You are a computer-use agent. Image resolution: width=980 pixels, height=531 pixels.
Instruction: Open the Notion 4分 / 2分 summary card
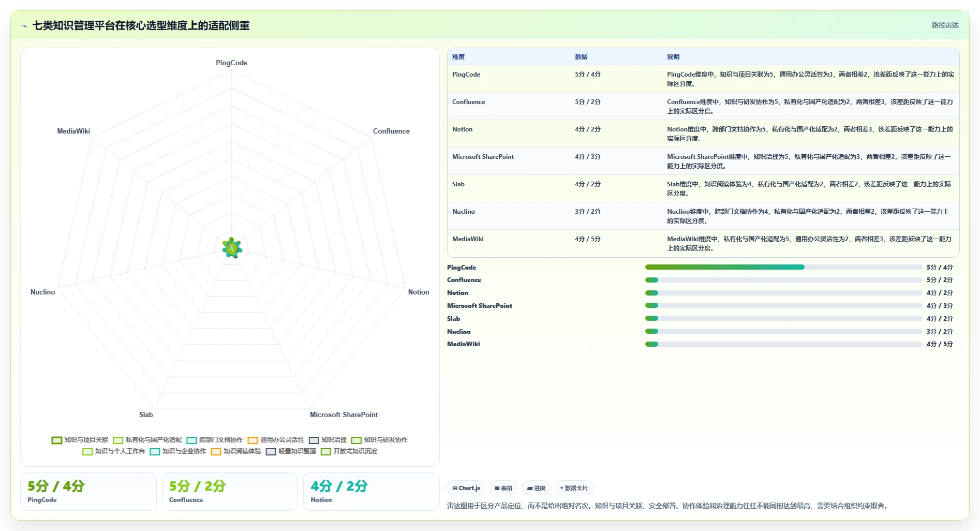pos(372,491)
